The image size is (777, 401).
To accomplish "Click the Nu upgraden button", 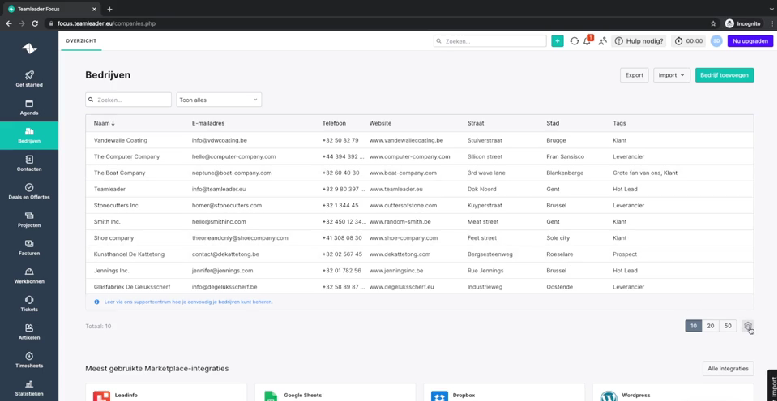I will [x=750, y=41].
